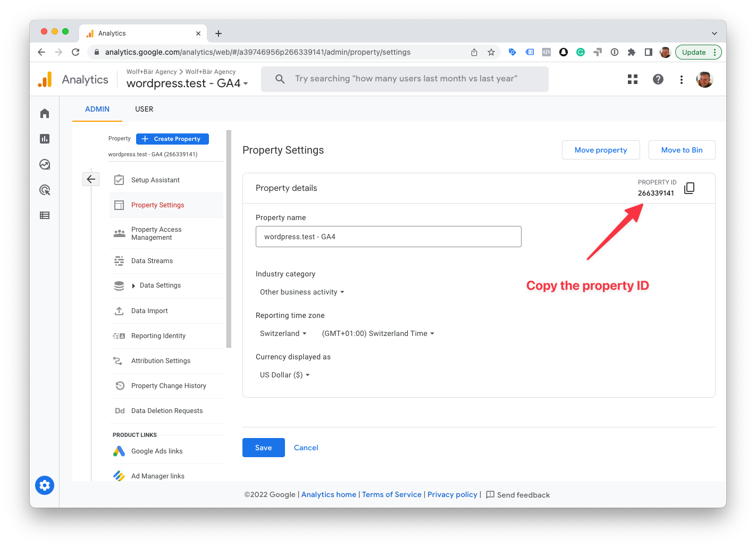
Task: Click the Save button
Action: click(264, 448)
